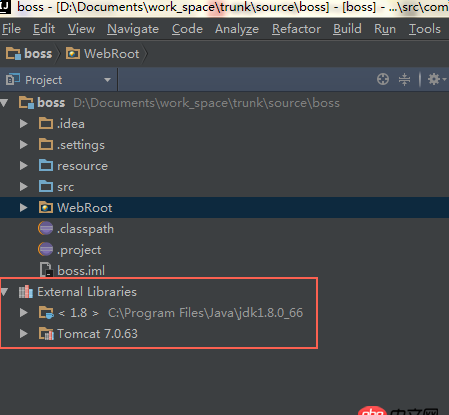Screen dimensions: 449x415
Task: Click the boss breadcrumb folder icon
Action: coord(13,53)
